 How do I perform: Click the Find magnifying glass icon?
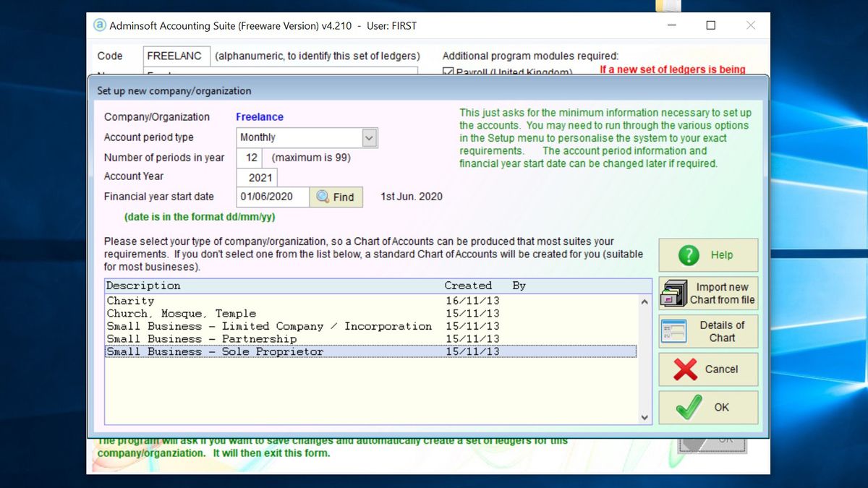coord(320,197)
